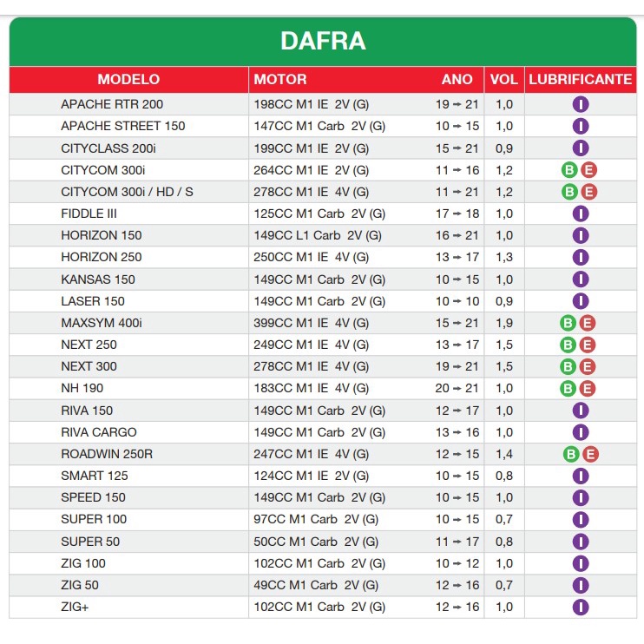
Task: Click the red E icon in NH 190 row
Action: (x=589, y=389)
